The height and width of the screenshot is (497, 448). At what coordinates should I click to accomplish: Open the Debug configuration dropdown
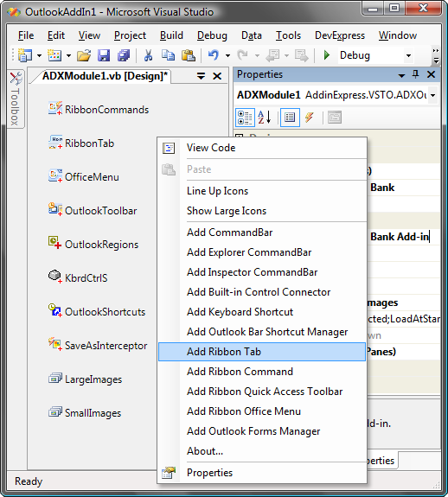point(408,56)
